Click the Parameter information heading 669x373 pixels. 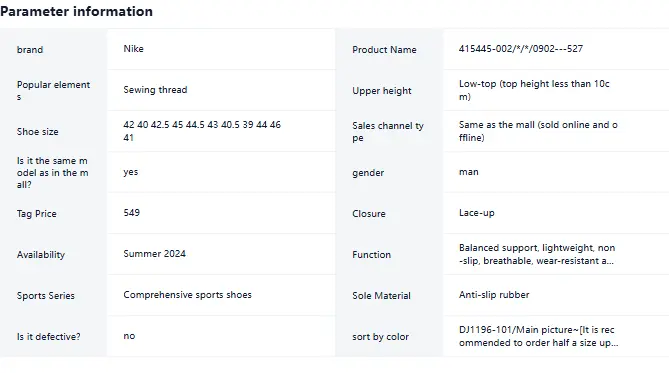tap(76, 11)
